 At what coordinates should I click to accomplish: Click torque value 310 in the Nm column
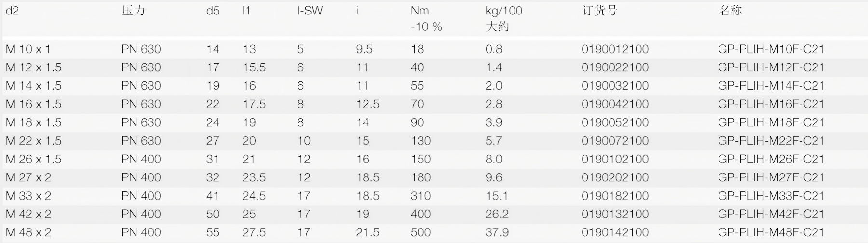(420, 196)
